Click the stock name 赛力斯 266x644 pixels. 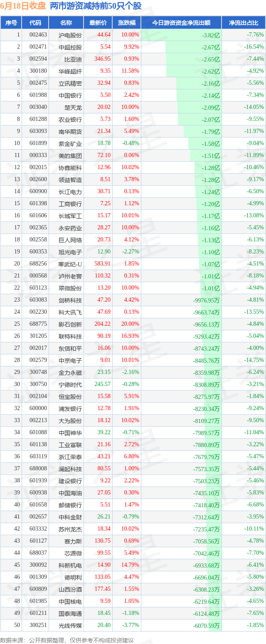[73, 541]
